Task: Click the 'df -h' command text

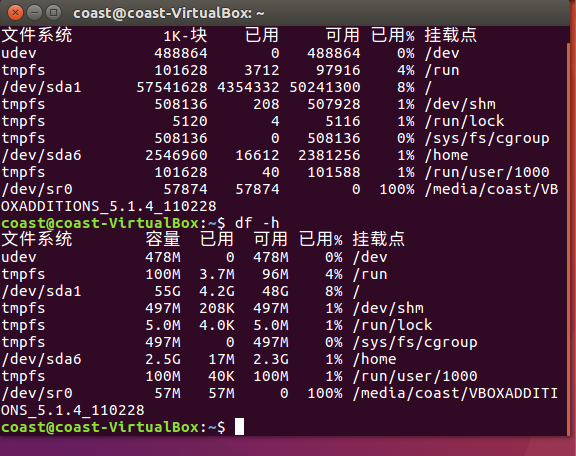Action: click(x=257, y=223)
